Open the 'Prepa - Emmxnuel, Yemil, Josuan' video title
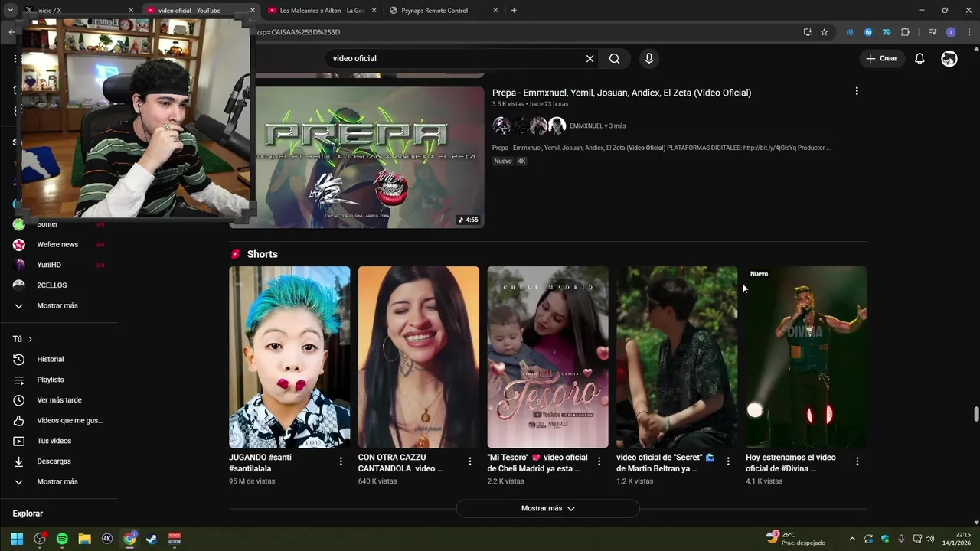Screen dimensions: 980x551 pyautogui.click(x=622, y=93)
